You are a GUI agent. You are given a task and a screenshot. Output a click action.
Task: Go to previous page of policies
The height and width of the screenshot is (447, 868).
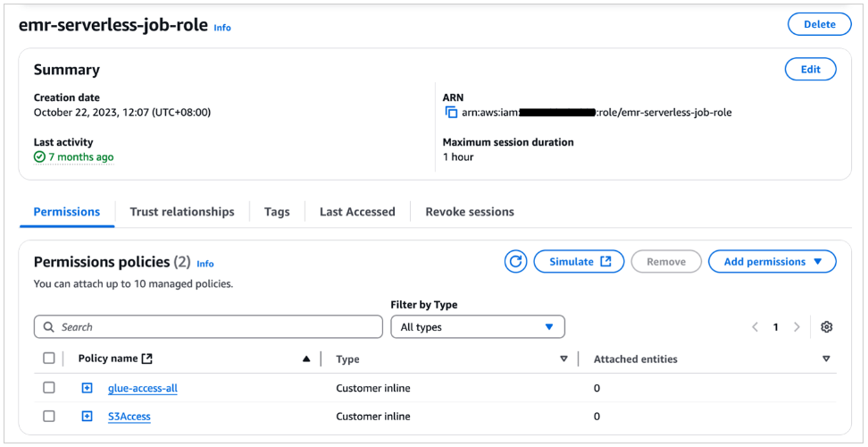click(x=755, y=327)
